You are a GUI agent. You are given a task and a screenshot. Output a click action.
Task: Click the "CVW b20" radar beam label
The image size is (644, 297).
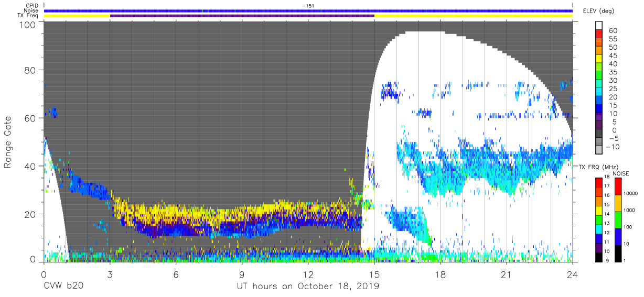(63, 286)
